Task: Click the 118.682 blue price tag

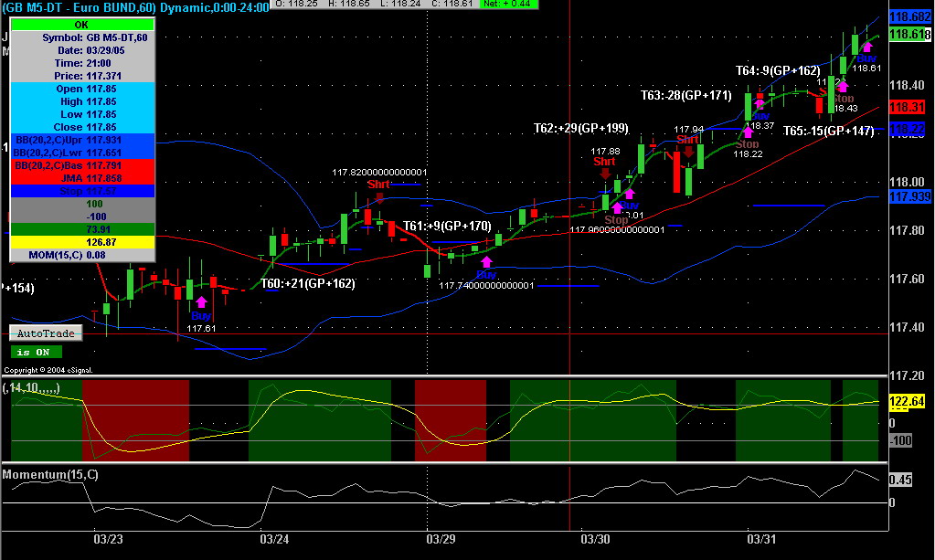Action: tap(910, 17)
